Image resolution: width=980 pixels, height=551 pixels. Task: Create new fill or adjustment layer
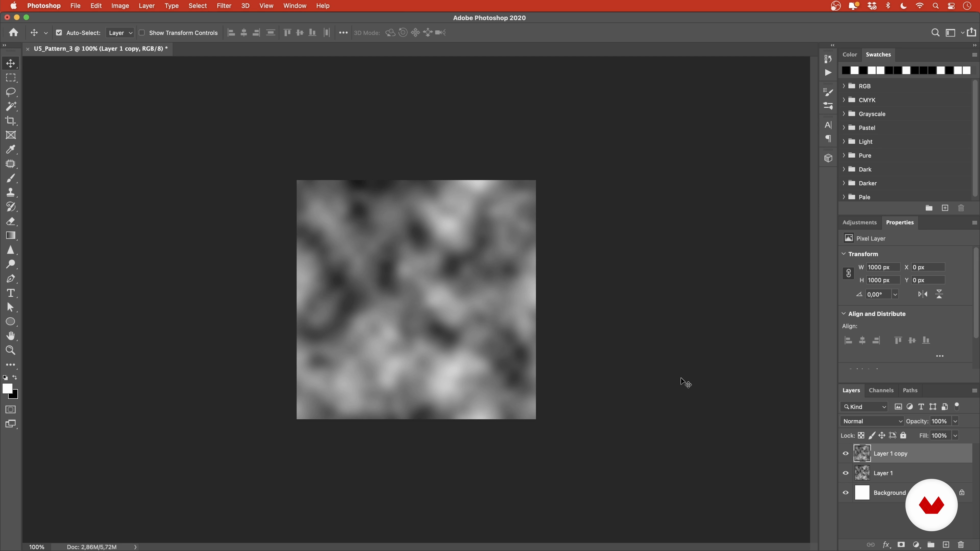pos(916,545)
